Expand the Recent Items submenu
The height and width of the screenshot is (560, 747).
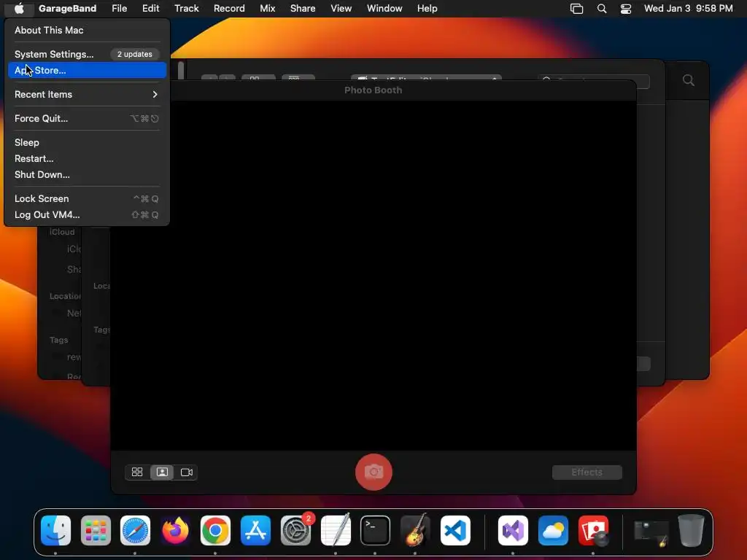click(87, 94)
